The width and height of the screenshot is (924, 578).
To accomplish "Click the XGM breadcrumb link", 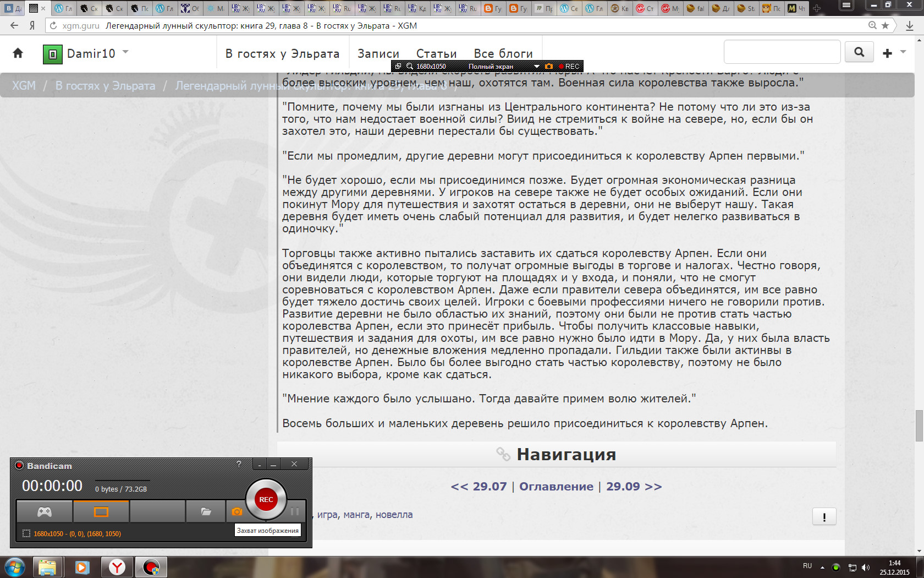I will 24,85.
